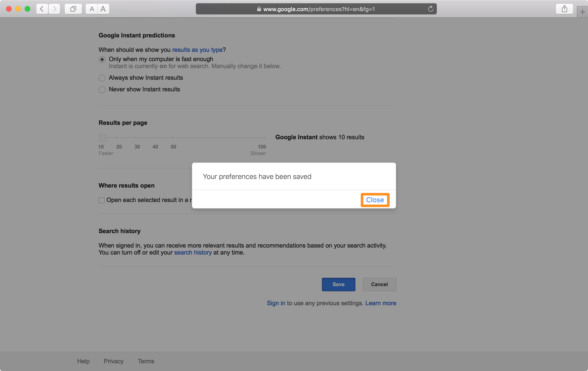Decrease text size with small A button
Screen dimensions: 588x371
[92, 9]
